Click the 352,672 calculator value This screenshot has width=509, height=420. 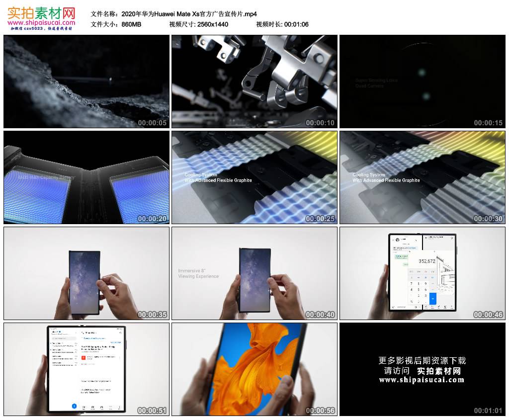[427, 261]
